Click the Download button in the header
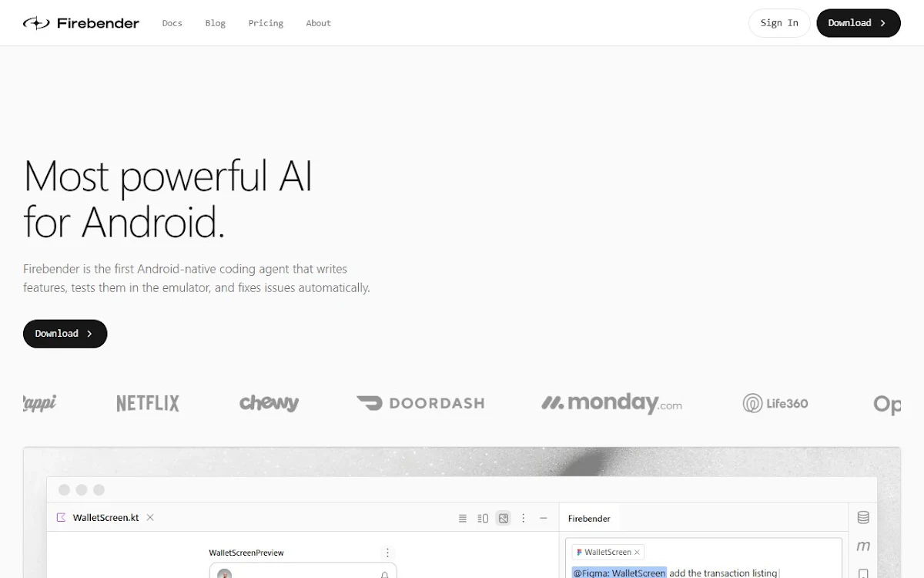Screen dimensions: 924x578 858,23
